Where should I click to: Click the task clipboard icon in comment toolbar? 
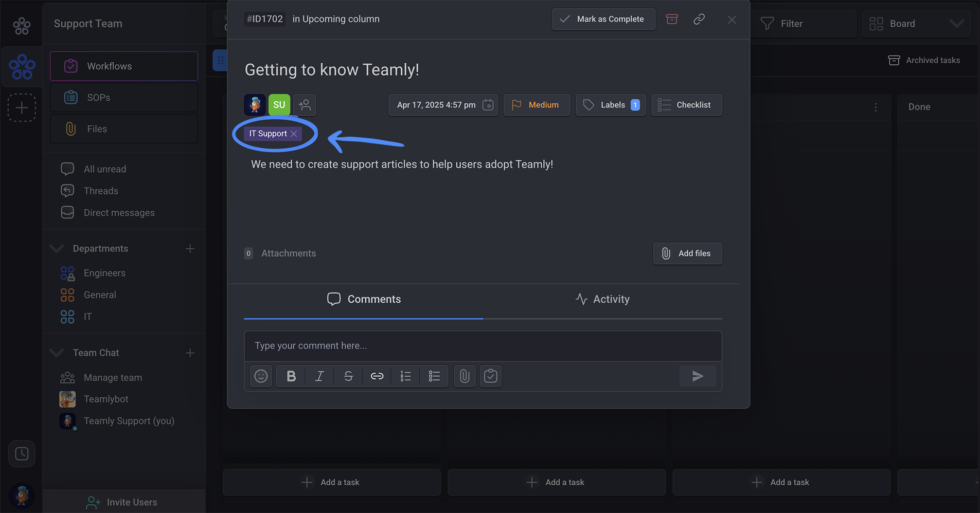click(491, 376)
